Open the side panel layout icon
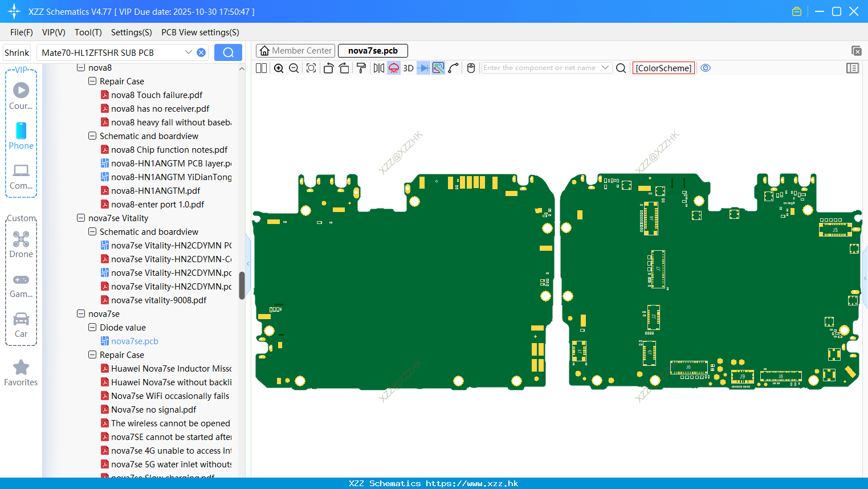 click(x=853, y=68)
